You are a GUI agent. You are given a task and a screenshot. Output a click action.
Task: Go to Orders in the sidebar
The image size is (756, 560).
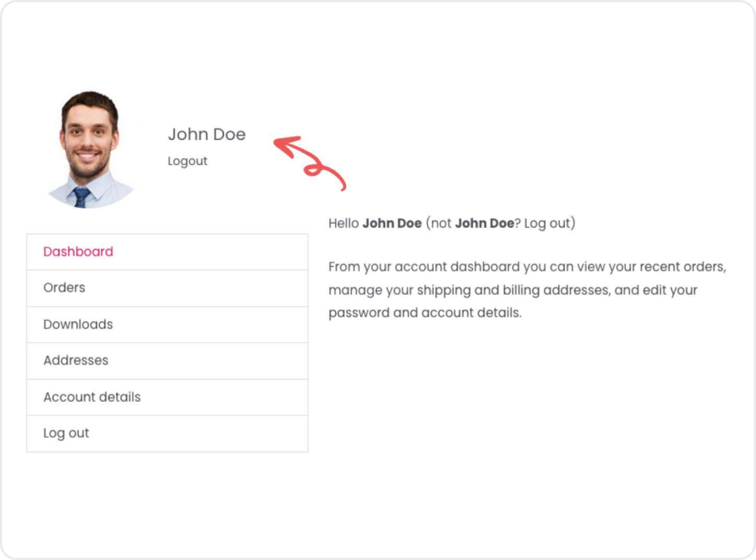click(x=64, y=288)
